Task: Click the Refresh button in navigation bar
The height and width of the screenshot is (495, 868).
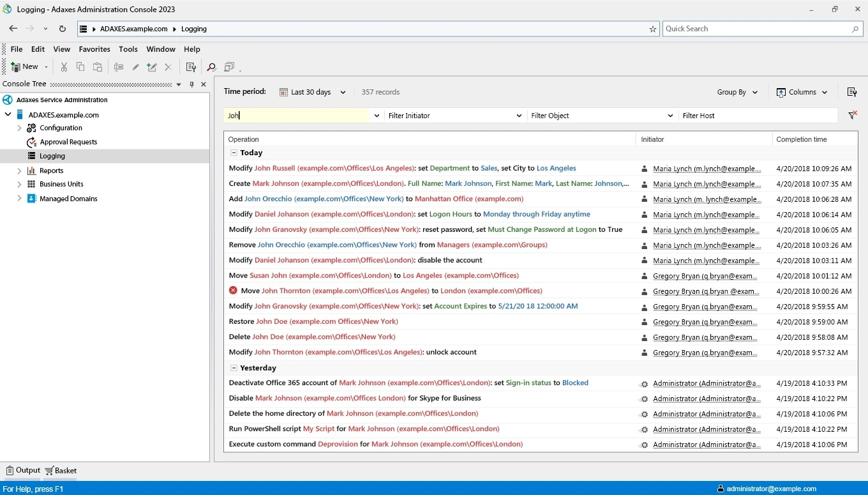Action: coord(63,29)
